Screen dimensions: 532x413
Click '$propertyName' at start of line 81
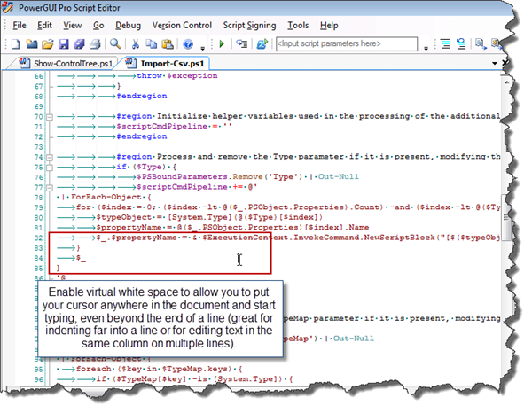coord(129,227)
